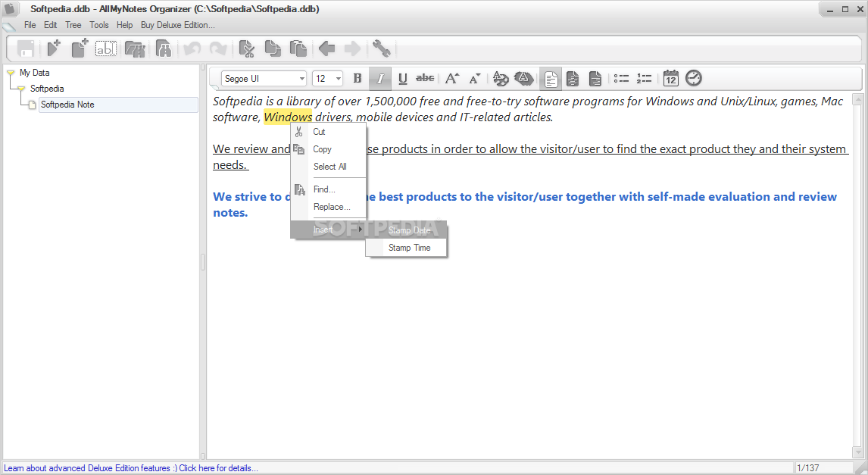Toggle Underline formatting

coord(402,79)
